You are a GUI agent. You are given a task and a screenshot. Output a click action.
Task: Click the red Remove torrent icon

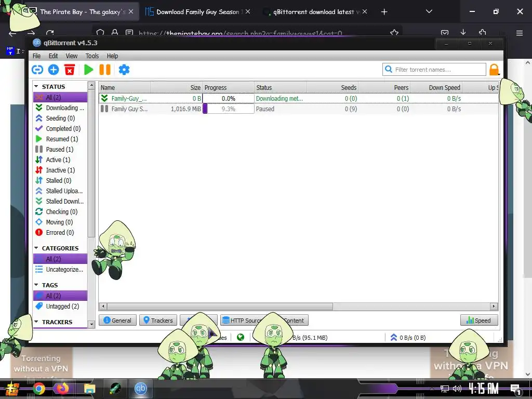coord(70,70)
